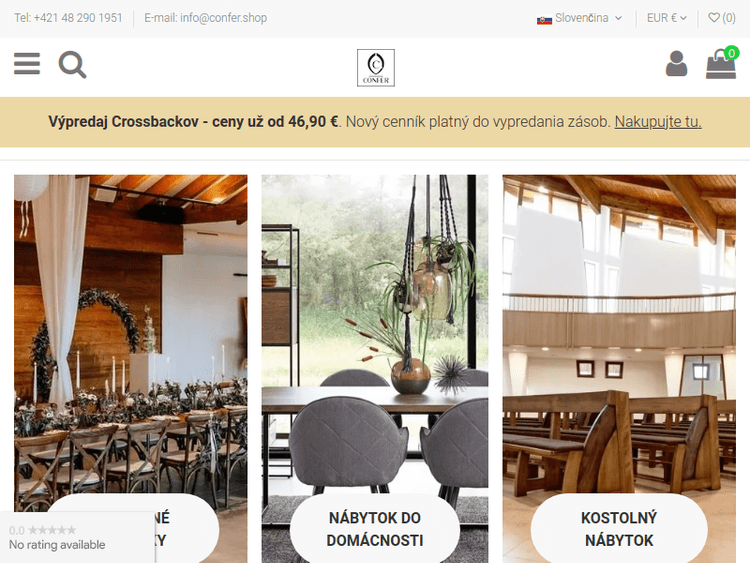
Task: Open the No rating available widget
Action: click(77, 537)
